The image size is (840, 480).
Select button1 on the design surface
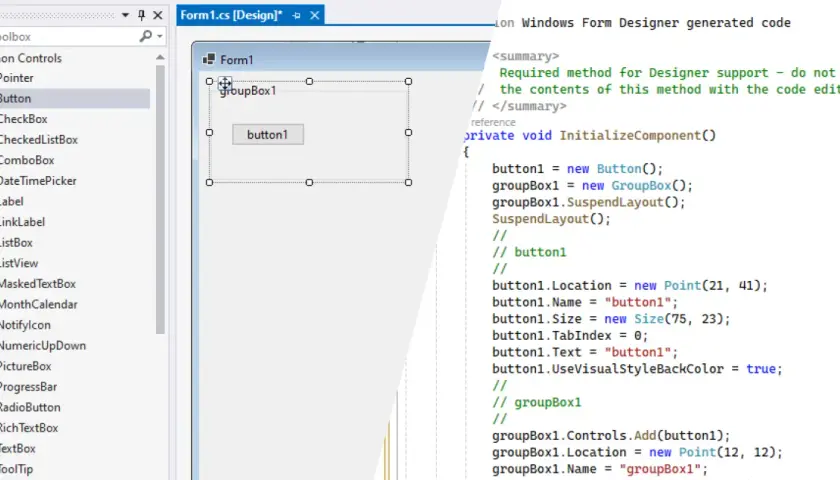click(x=268, y=134)
